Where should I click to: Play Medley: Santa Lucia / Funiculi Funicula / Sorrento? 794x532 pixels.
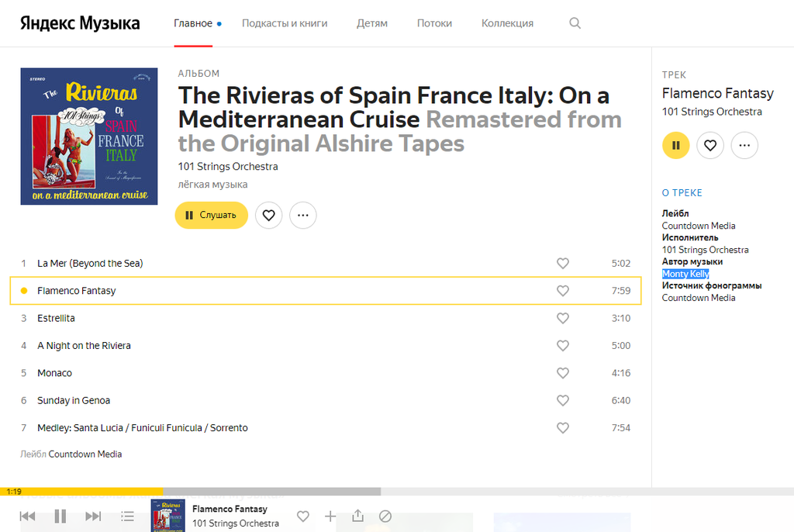coord(143,427)
